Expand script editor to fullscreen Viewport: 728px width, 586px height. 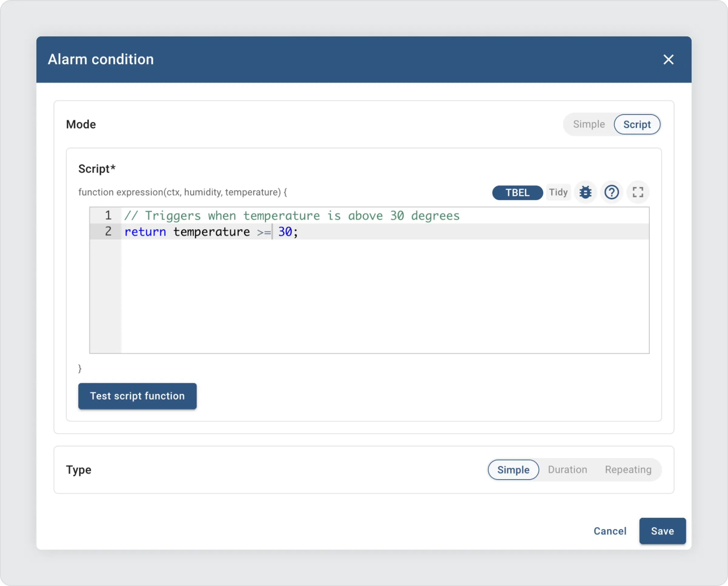tap(638, 192)
